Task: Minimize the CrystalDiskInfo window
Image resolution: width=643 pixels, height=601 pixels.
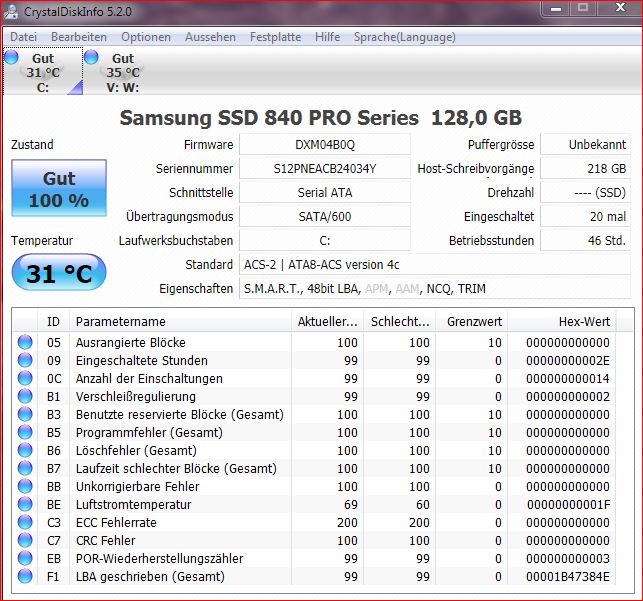Action: point(556,9)
